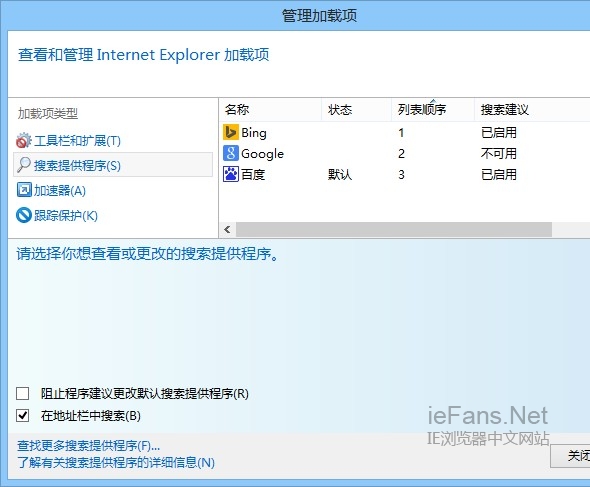Click list order 3 in 百度 row

coord(401,175)
